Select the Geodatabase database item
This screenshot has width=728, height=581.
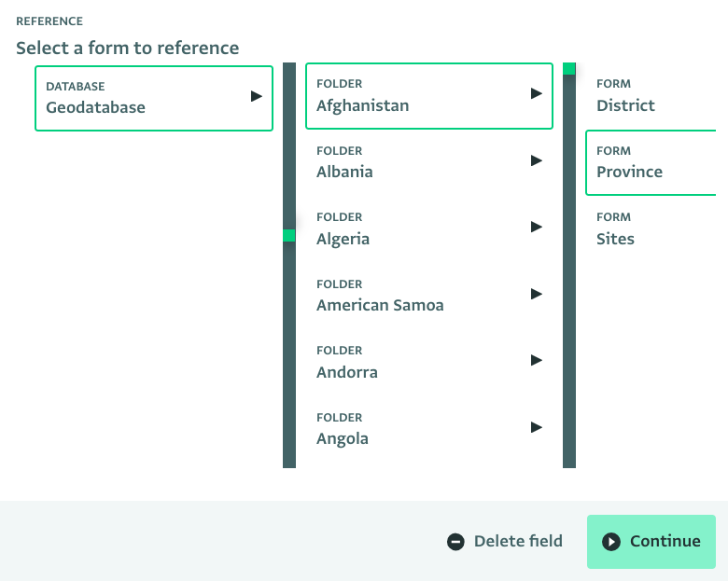pos(154,98)
